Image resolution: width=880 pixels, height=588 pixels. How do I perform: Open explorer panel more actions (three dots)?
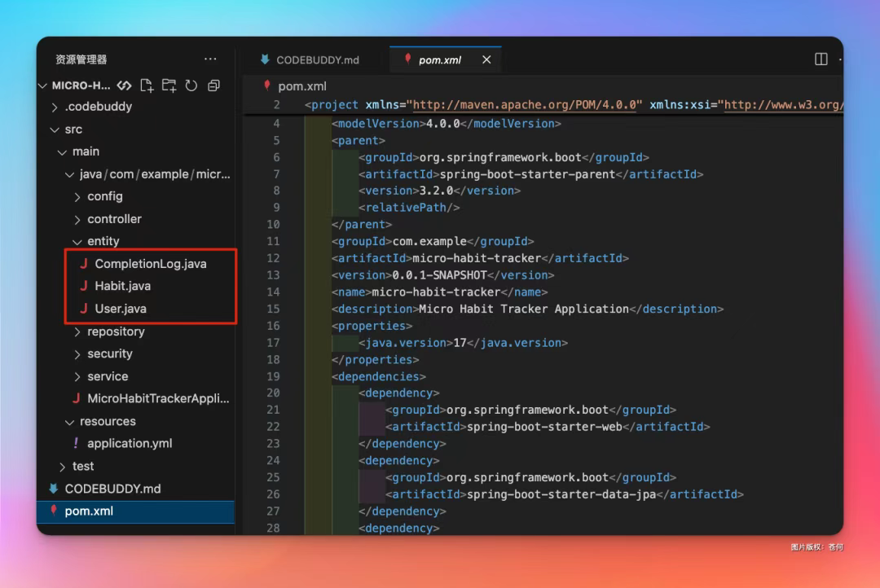[x=210, y=59]
